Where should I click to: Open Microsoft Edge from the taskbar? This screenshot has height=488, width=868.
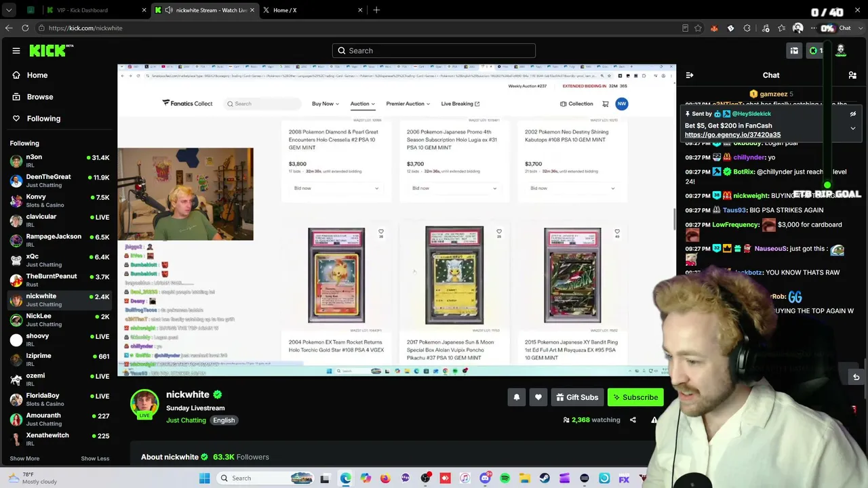[346, 479]
